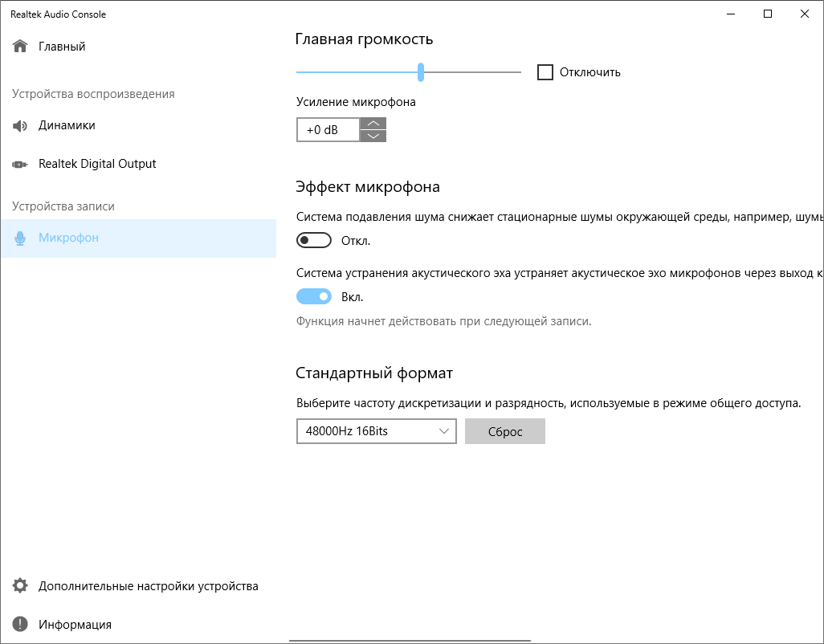Decrease microphone boost with the down arrow
Viewport: 824px width, 644px height.
coord(373,136)
